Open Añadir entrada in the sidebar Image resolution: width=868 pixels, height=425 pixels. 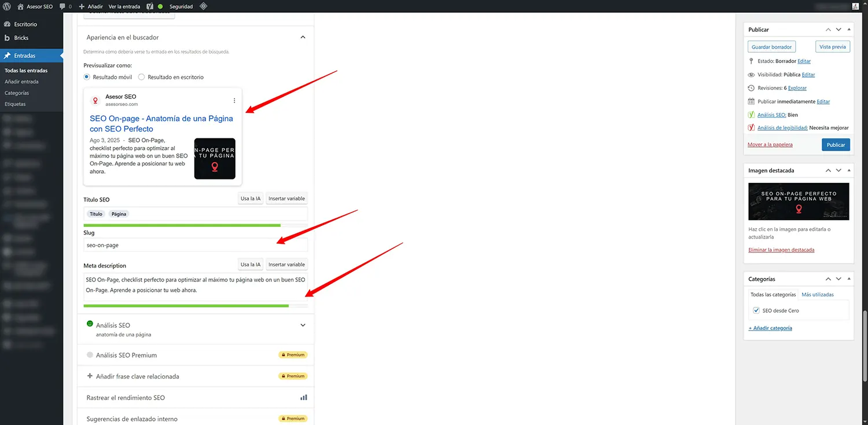point(21,82)
